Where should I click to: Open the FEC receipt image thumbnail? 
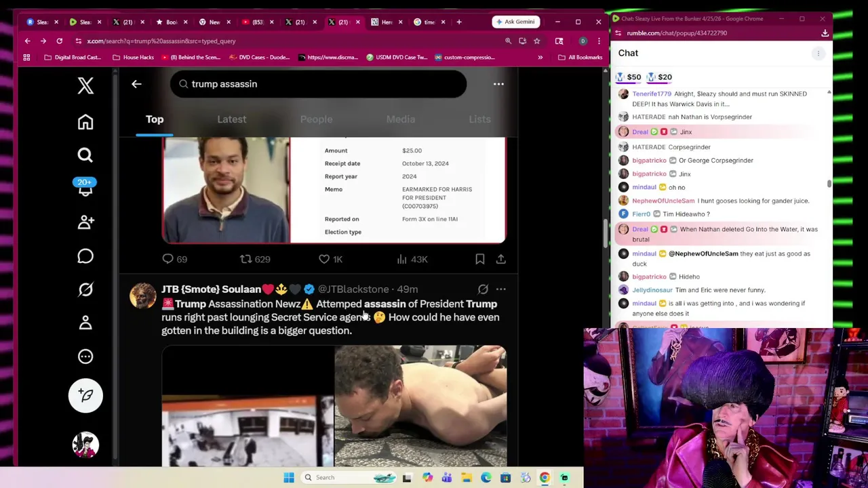pyautogui.click(x=398, y=190)
